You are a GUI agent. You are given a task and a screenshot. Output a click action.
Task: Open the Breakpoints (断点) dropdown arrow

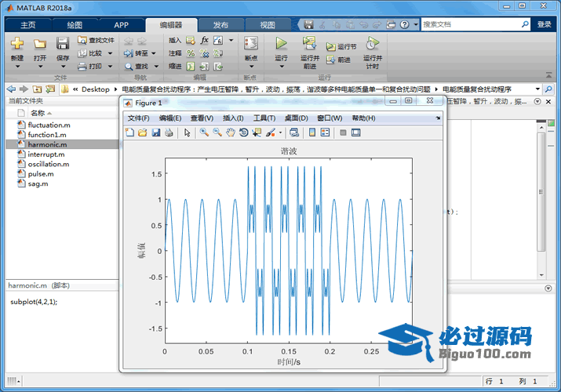[x=251, y=67]
